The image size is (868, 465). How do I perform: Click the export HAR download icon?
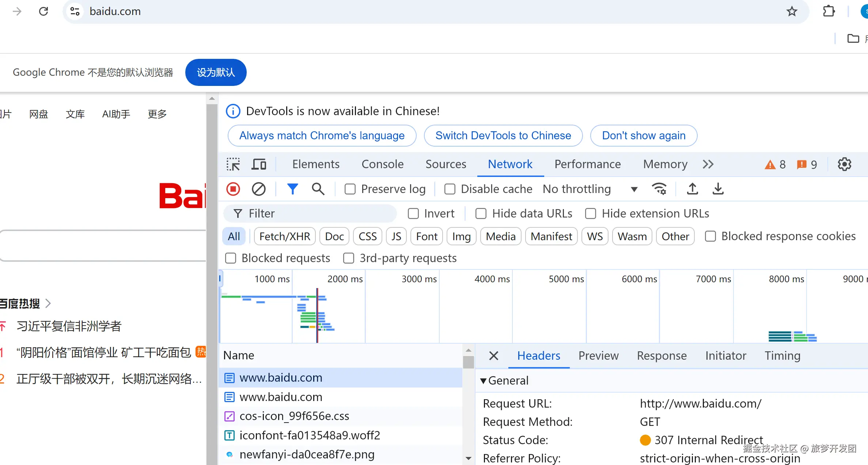click(x=718, y=189)
